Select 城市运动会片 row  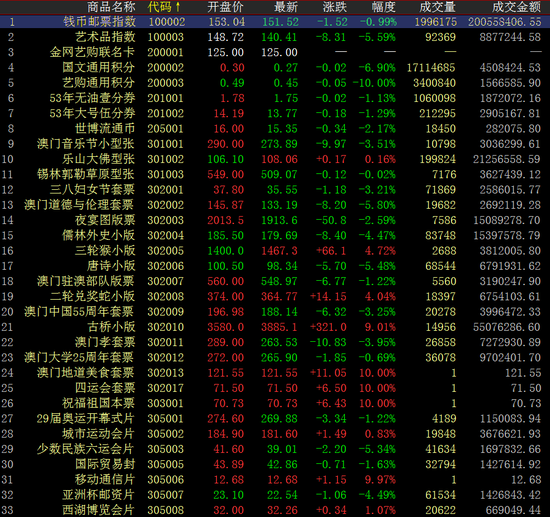tap(275, 434)
